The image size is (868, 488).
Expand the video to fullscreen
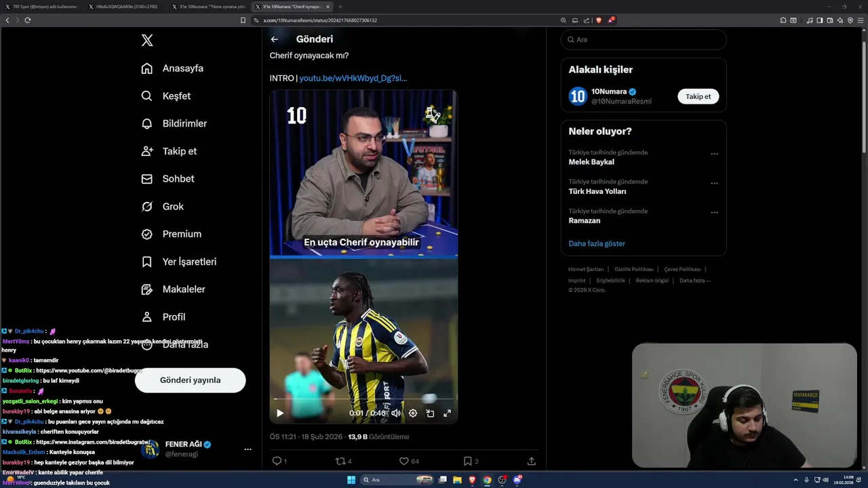[x=447, y=413]
